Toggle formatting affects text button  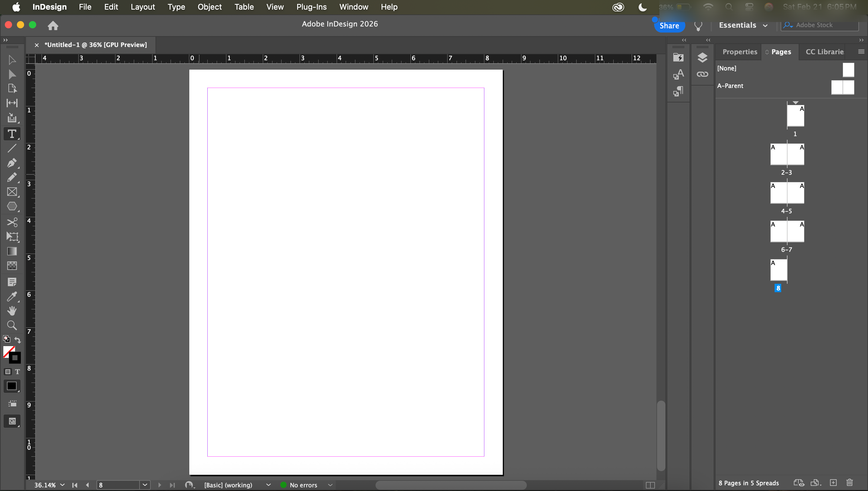coord(17,372)
